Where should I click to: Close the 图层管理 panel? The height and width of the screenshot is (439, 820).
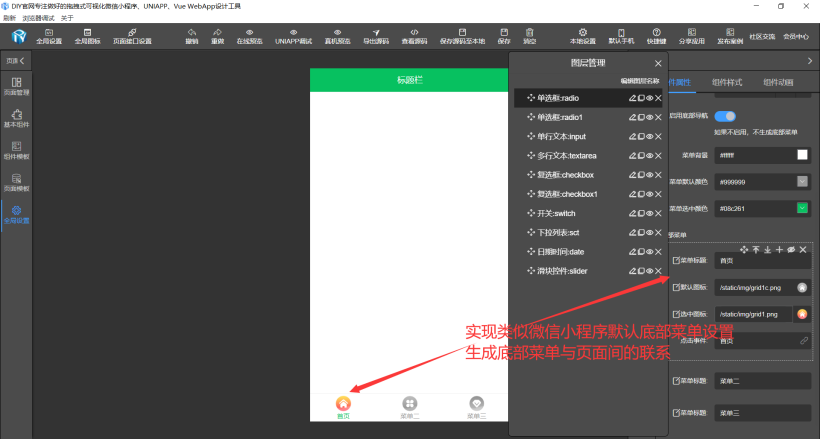tap(658, 63)
